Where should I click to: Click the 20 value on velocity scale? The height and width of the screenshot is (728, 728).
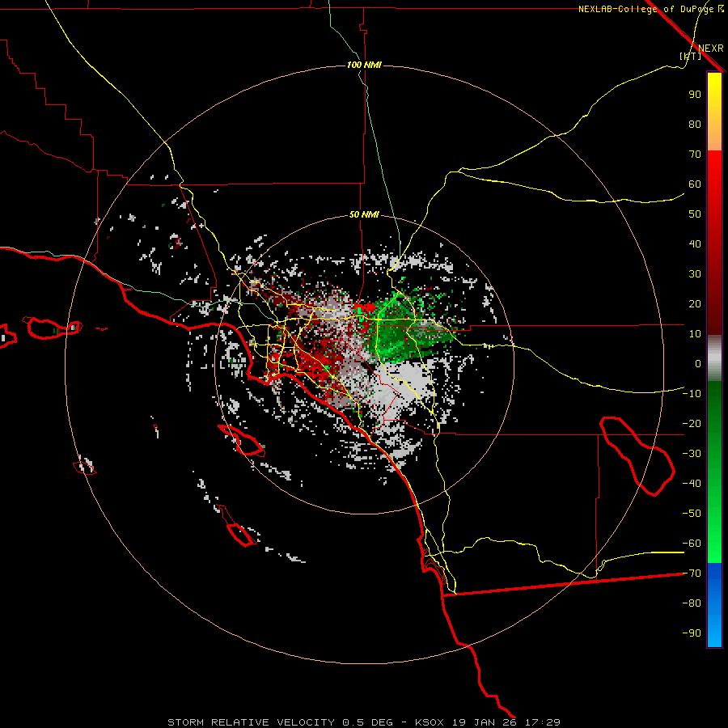[695, 303]
